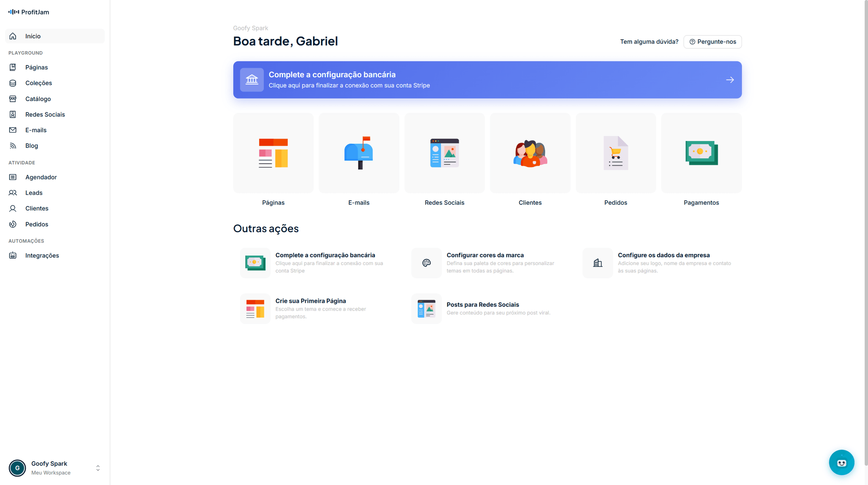The image size is (868, 485).
Task: Click the Pedidos label under the card
Action: coord(615,203)
